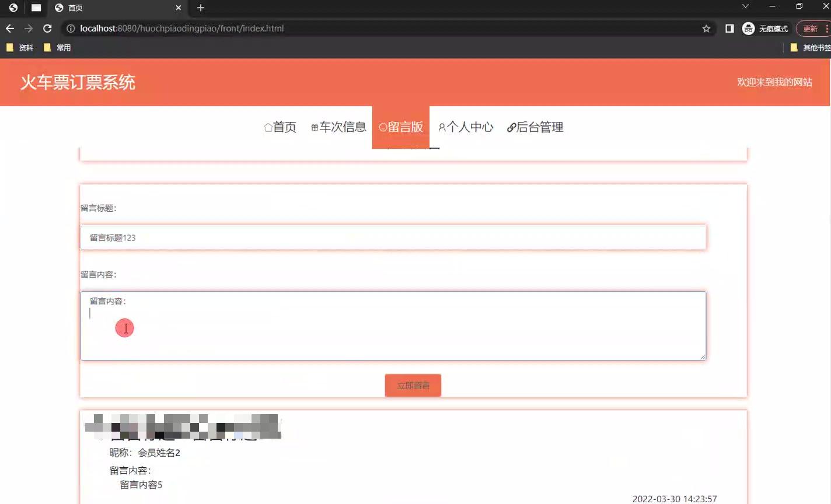Click inside the 留言内容 textarea

point(393,325)
